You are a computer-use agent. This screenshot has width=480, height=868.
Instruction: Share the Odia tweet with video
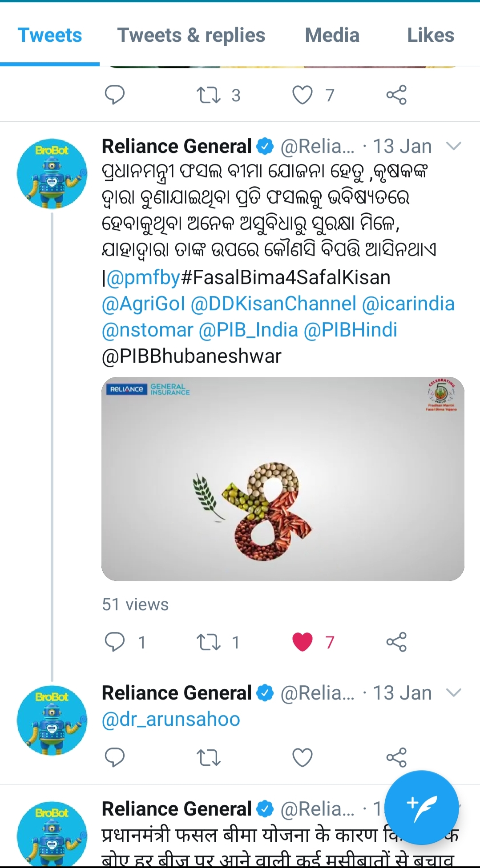click(x=396, y=642)
